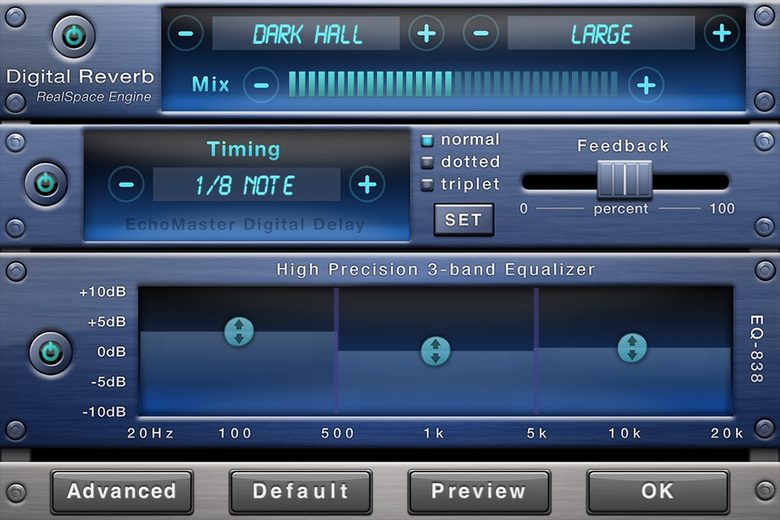Click the high band EQ handle

[x=632, y=347]
